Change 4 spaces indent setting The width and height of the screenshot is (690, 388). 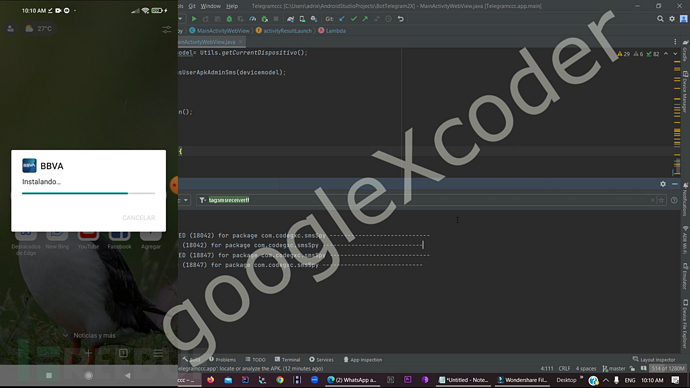click(x=586, y=368)
